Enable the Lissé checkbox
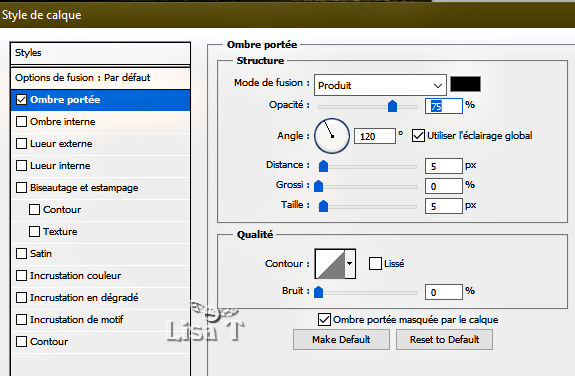This screenshot has height=376, width=575. 375,264
